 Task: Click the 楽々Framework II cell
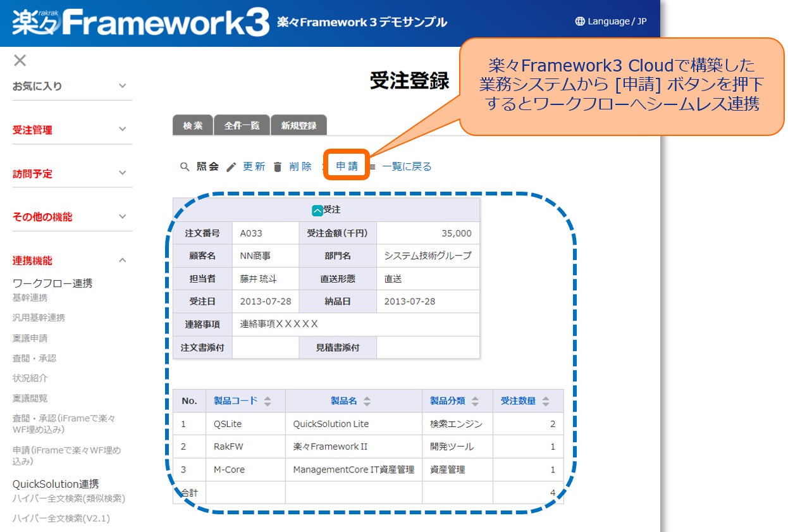tap(354, 447)
